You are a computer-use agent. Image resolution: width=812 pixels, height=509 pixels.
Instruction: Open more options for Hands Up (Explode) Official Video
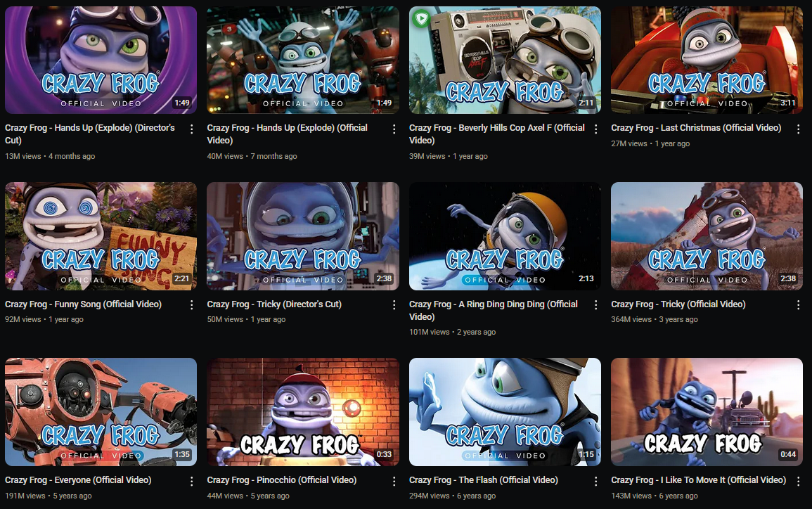[x=394, y=129]
